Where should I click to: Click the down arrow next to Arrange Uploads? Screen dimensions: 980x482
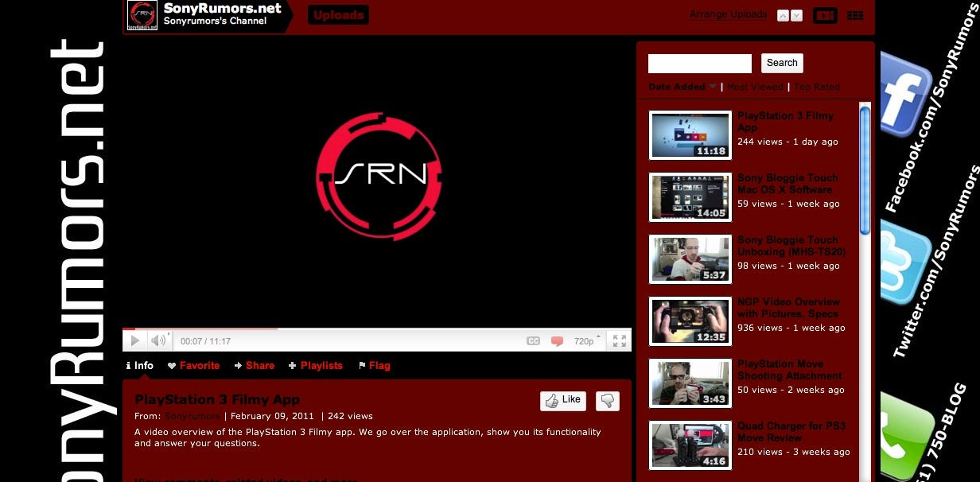[797, 15]
